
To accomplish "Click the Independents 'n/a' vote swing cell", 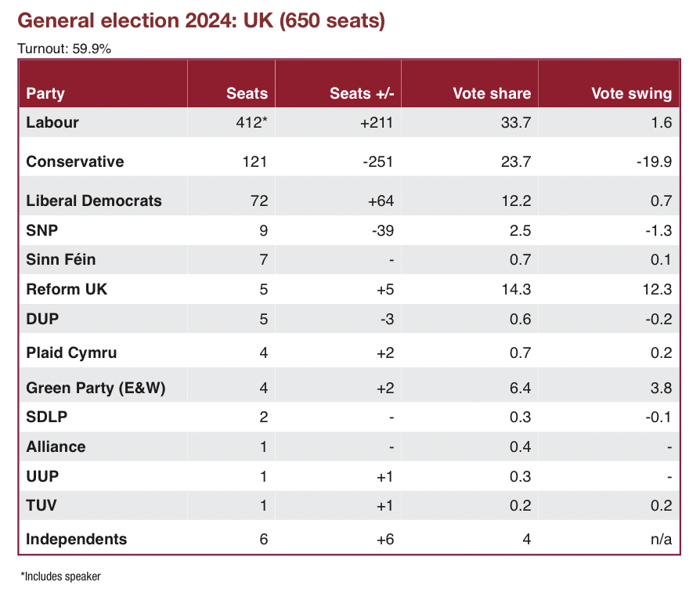I will (x=659, y=539).
